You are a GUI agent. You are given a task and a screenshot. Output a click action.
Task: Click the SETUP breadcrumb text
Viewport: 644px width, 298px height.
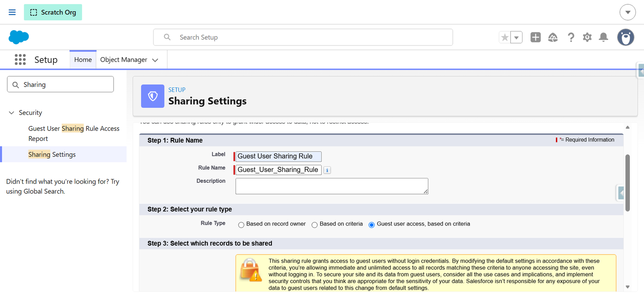(177, 90)
